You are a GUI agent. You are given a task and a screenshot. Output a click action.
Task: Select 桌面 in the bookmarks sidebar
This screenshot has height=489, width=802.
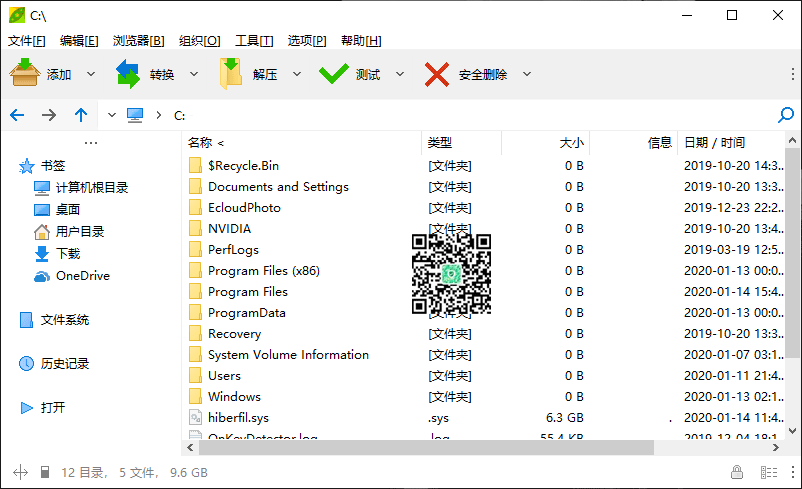coord(67,209)
